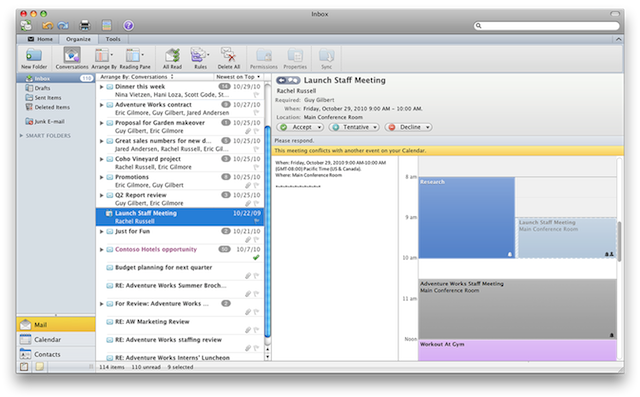Switch to the Contacts view
The height and width of the screenshot is (397, 640).
pyautogui.click(x=56, y=354)
